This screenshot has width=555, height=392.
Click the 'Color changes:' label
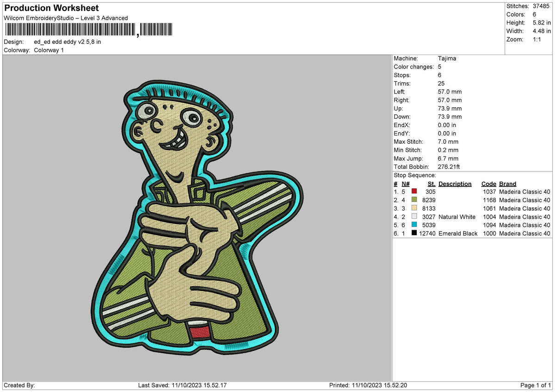click(x=414, y=67)
